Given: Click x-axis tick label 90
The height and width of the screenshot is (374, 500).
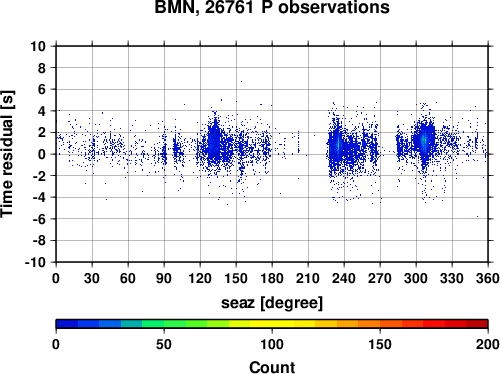Looking at the screenshot, I should pyautogui.click(x=164, y=278).
